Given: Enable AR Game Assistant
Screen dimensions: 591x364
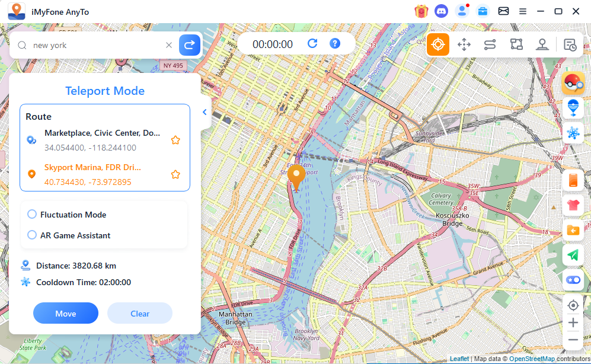Looking at the screenshot, I should coord(32,235).
